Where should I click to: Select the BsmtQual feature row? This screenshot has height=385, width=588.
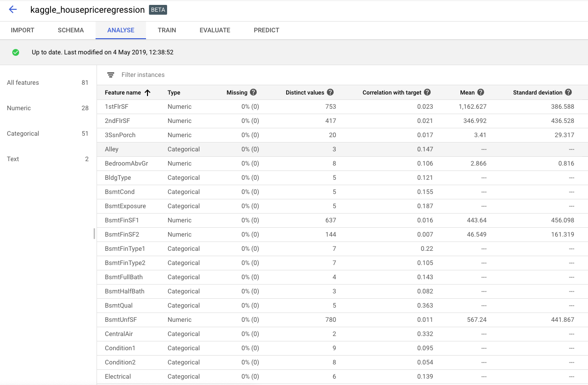point(343,306)
